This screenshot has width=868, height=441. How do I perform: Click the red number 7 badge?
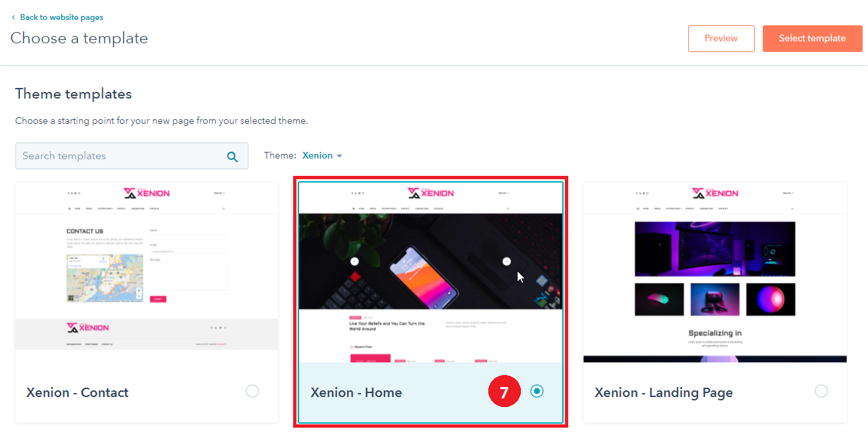click(x=504, y=392)
